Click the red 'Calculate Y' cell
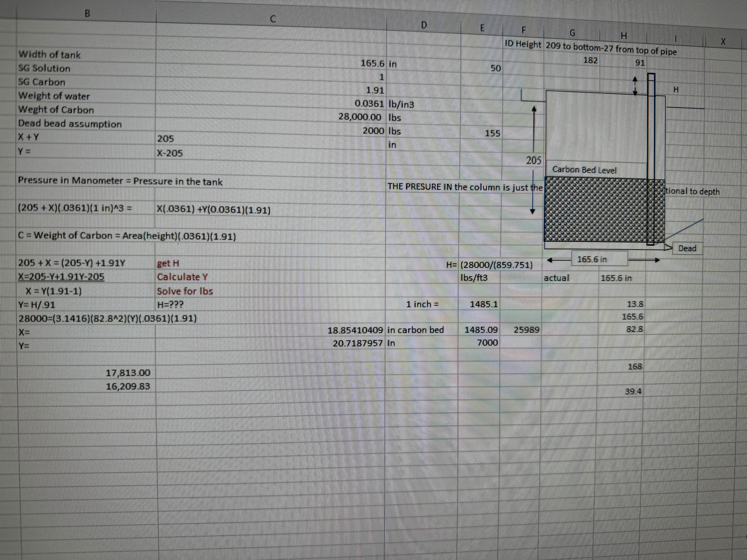This screenshot has width=747, height=560. click(182, 277)
